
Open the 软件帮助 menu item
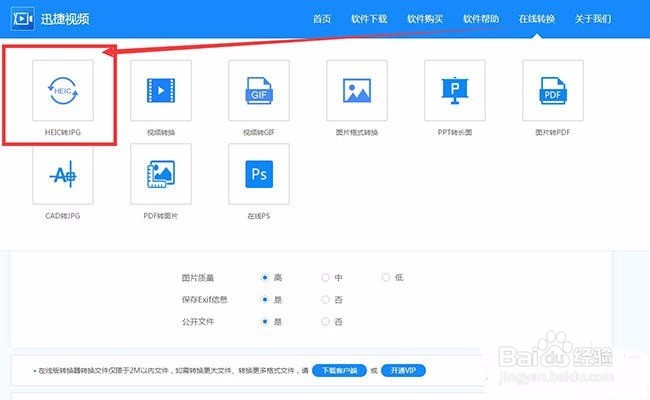(481, 19)
